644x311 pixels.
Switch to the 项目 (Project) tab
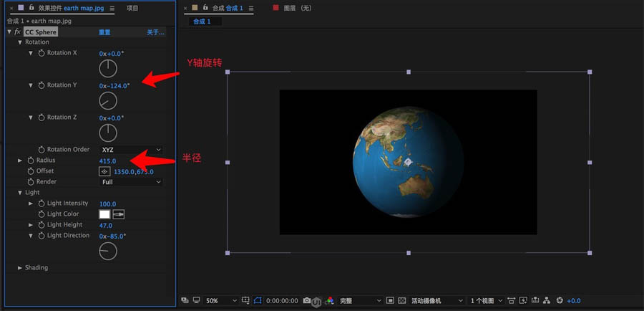(132, 8)
